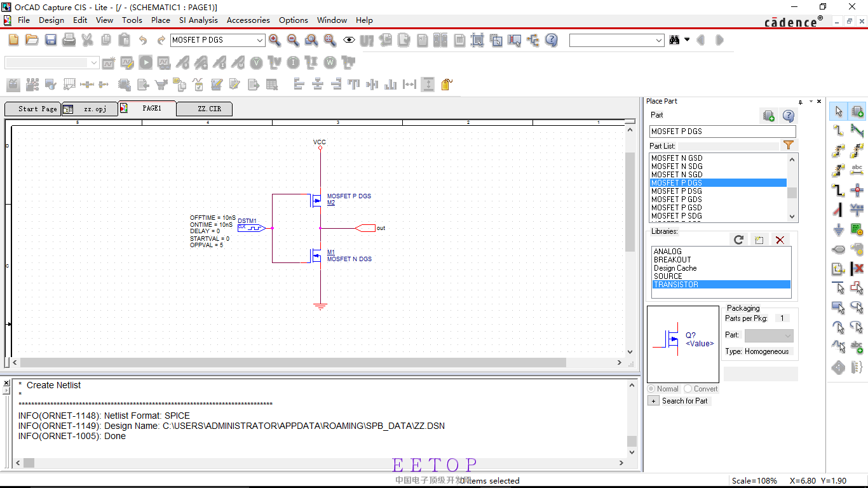Image resolution: width=868 pixels, height=488 pixels.
Task: Open the search combo box dropdown arrow
Action: (x=658, y=40)
